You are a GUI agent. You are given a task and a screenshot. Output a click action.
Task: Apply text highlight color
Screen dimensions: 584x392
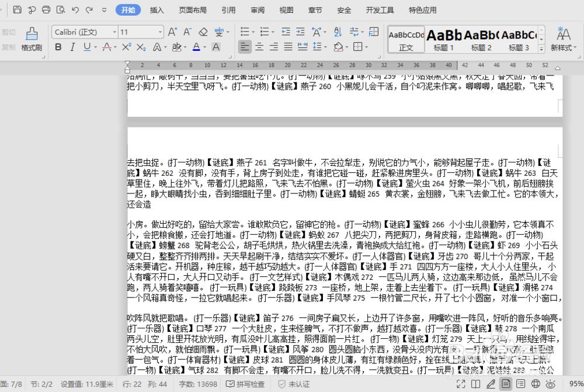pyautogui.click(x=176, y=47)
